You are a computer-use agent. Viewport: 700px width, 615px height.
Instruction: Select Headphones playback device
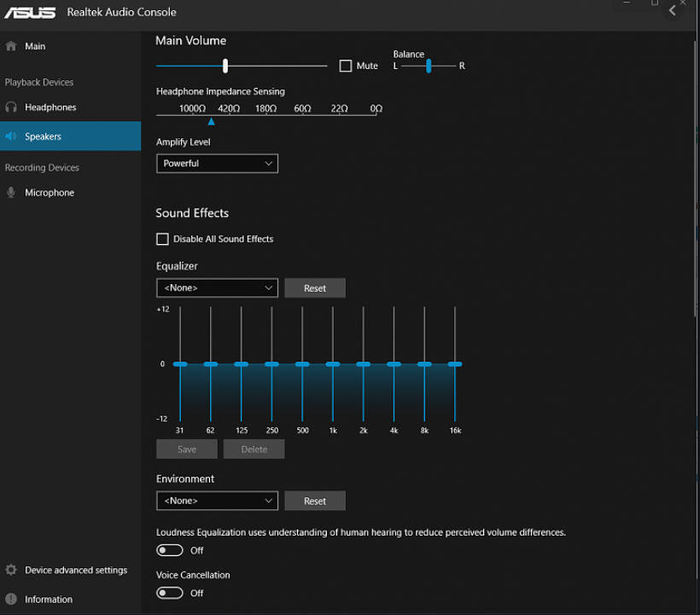click(71, 107)
